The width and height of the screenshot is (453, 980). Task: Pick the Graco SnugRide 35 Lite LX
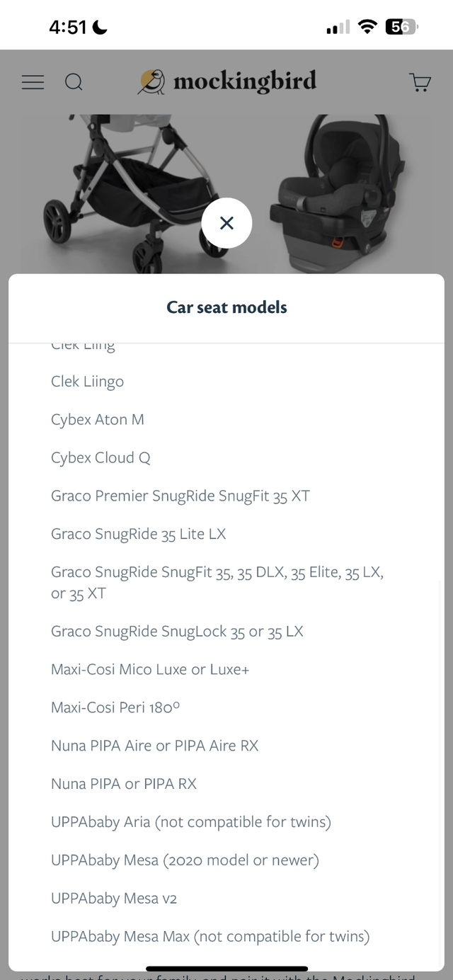pyautogui.click(x=138, y=535)
